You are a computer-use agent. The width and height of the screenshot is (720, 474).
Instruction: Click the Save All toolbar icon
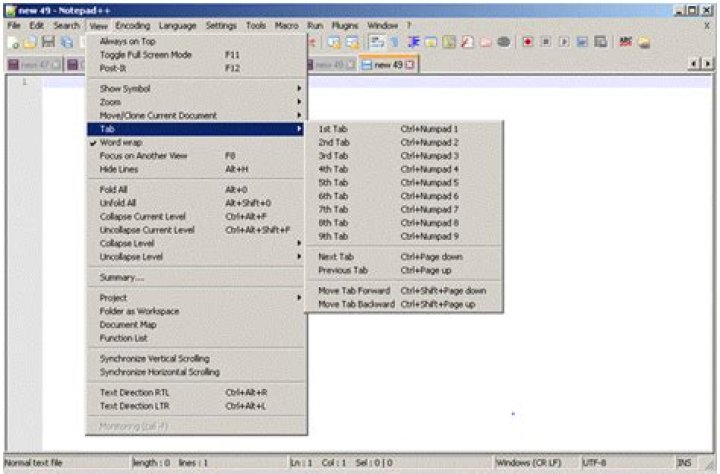coord(67,43)
